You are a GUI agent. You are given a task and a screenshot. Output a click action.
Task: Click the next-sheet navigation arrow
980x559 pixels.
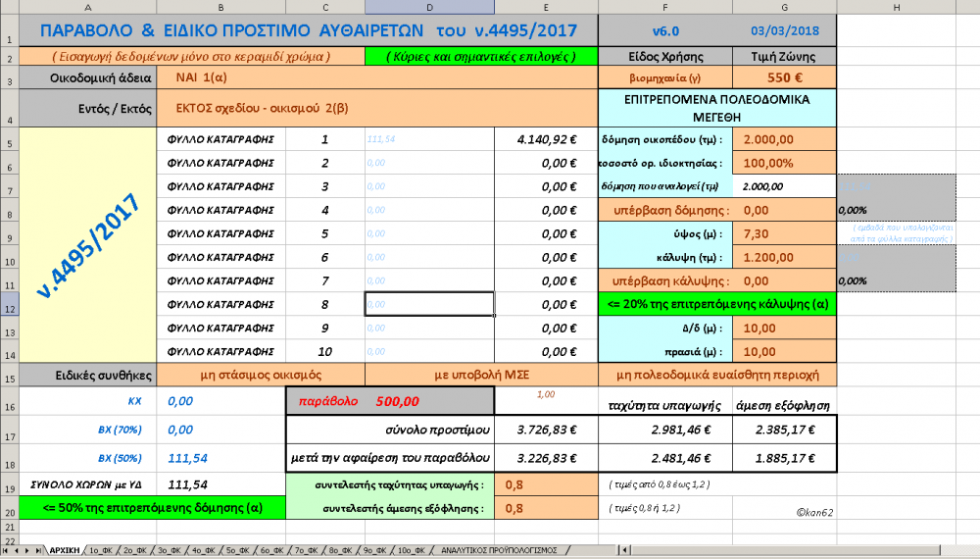tap(27, 550)
